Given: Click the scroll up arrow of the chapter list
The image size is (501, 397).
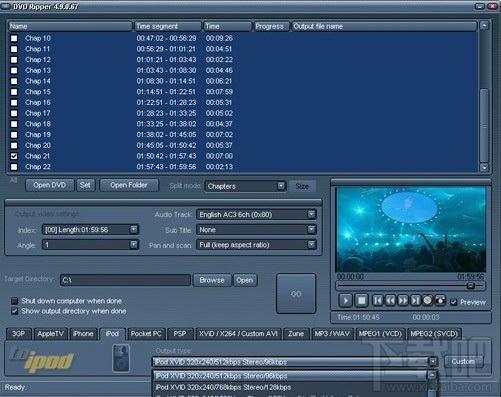Looking at the screenshot, I should pyautogui.click(x=484, y=25).
